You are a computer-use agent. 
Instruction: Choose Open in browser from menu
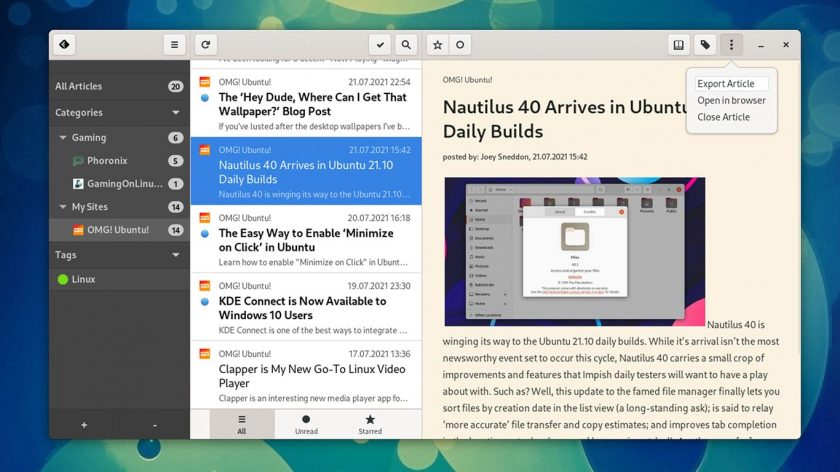(x=731, y=100)
